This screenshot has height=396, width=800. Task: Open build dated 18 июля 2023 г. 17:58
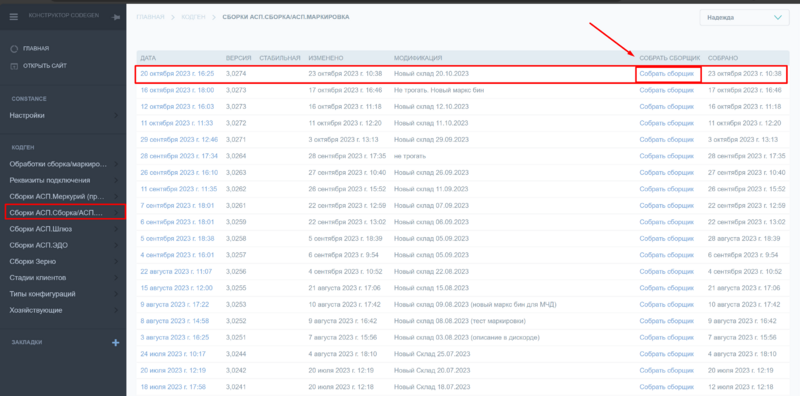[x=173, y=387]
